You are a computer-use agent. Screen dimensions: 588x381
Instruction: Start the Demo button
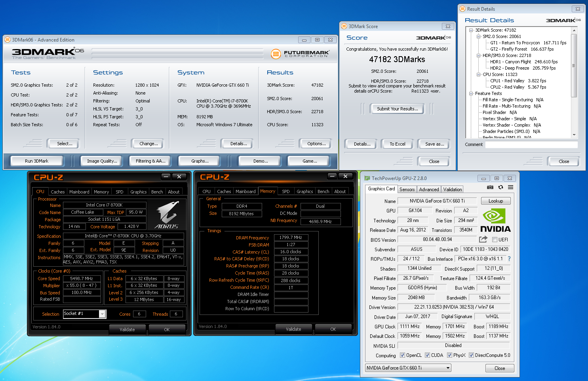pyautogui.click(x=261, y=161)
